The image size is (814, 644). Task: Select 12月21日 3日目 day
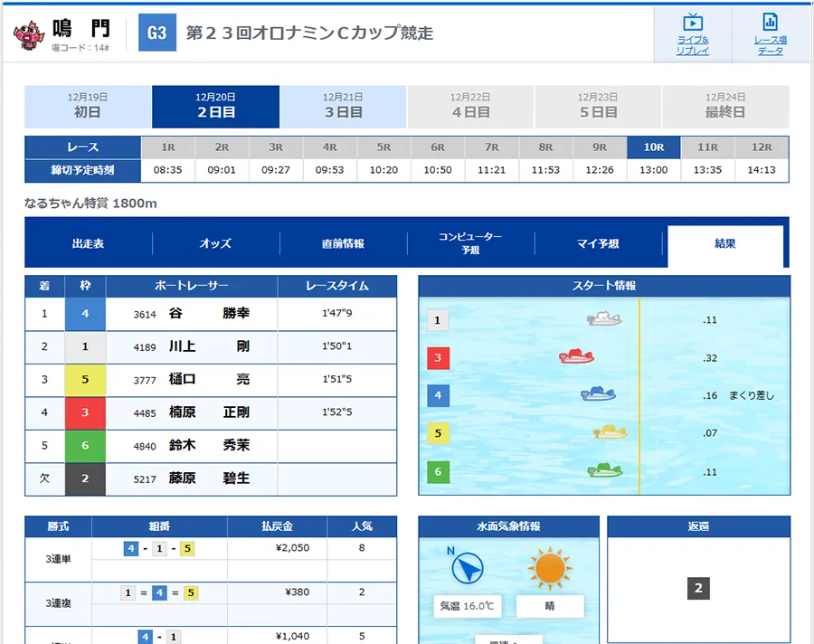pos(343,107)
